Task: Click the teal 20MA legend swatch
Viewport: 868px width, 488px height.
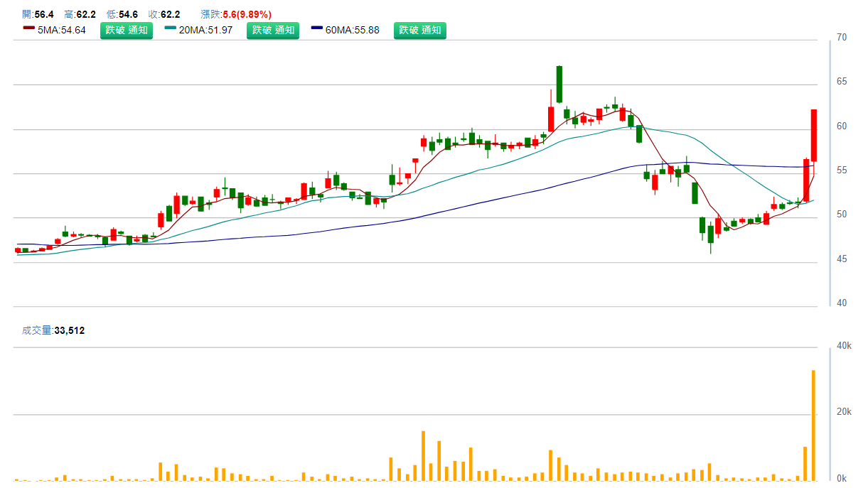Action: [x=170, y=28]
